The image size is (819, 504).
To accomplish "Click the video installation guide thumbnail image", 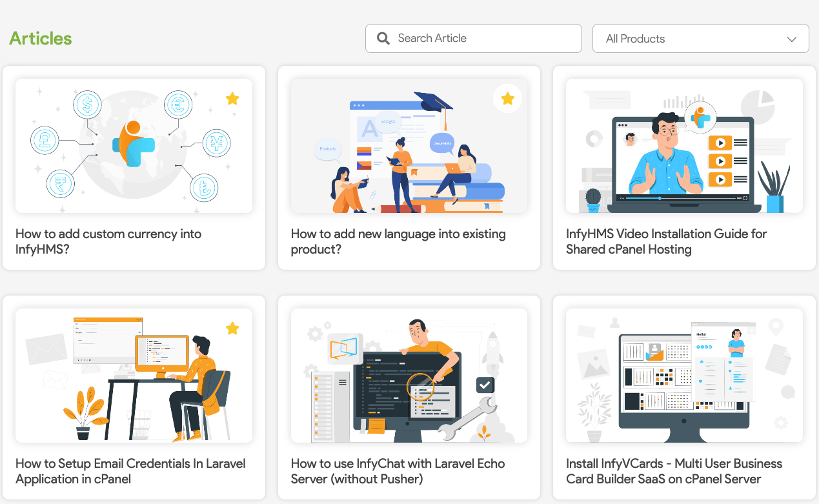I will click(x=683, y=146).
